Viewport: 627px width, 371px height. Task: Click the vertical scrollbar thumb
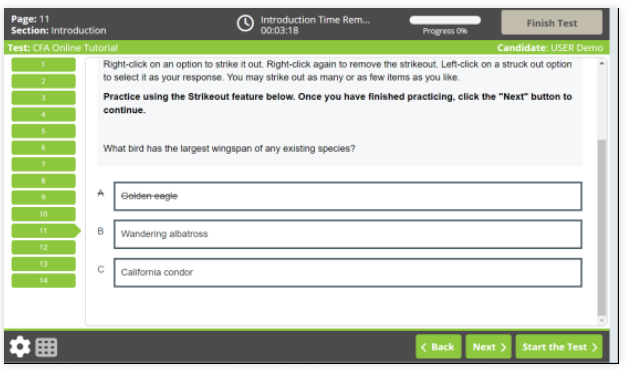(602, 227)
